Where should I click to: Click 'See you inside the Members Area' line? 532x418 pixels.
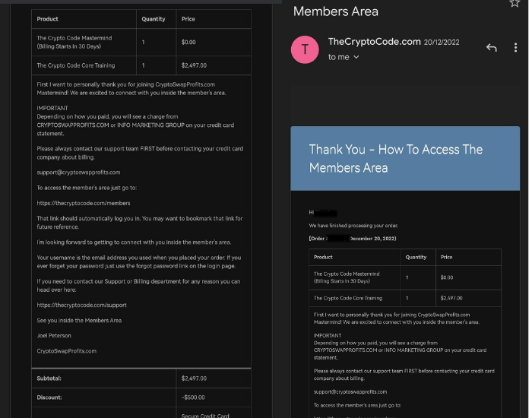[x=79, y=320]
